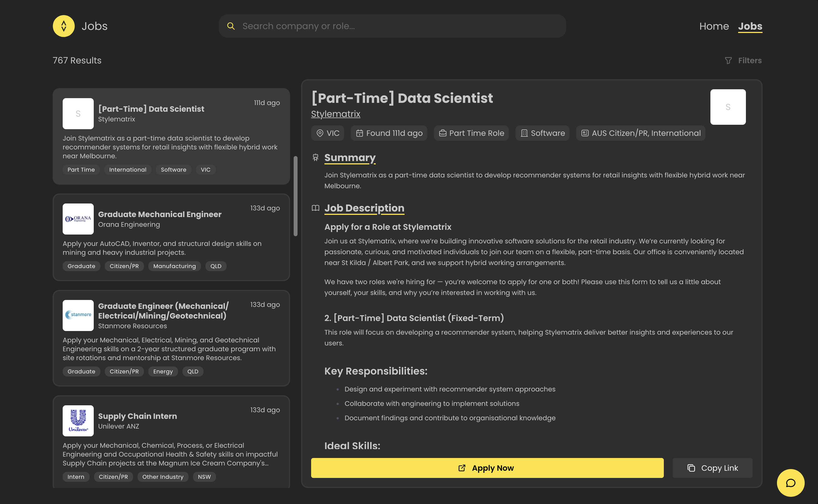The width and height of the screenshot is (818, 504).
Task: Click the NSW tag on Unilever card
Action: point(204,477)
